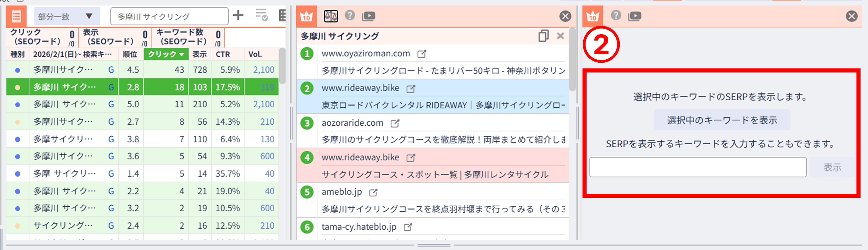The height and width of the screenshot is (250, 868).
Task: Click the 多摩川 サイクリング search field
Action: point(169,16)
